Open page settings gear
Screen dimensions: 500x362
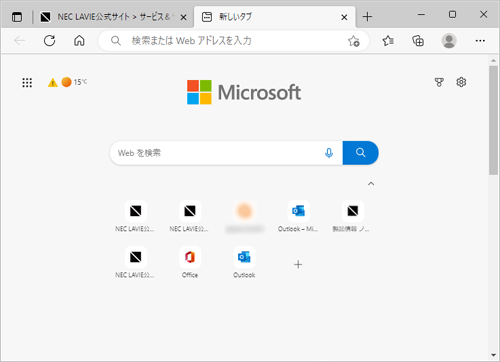click(x=461, y=82)
